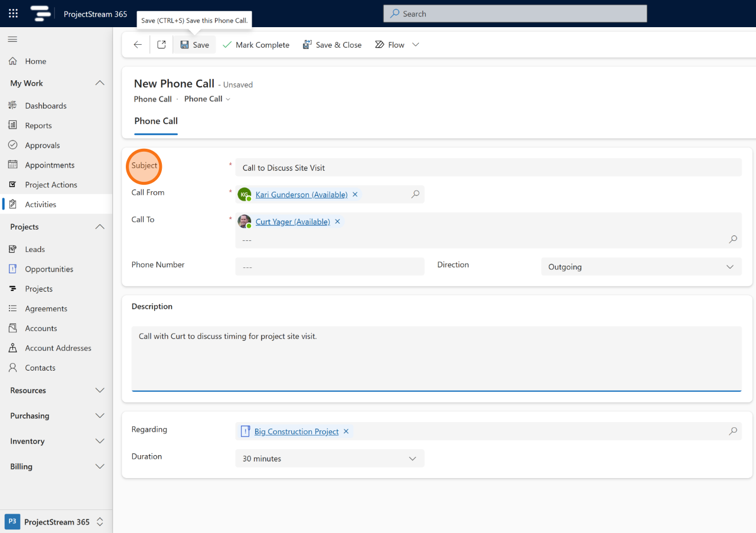Click the ProjectStream 365 logo icon
756x533 pixels.
click(41, 14)
